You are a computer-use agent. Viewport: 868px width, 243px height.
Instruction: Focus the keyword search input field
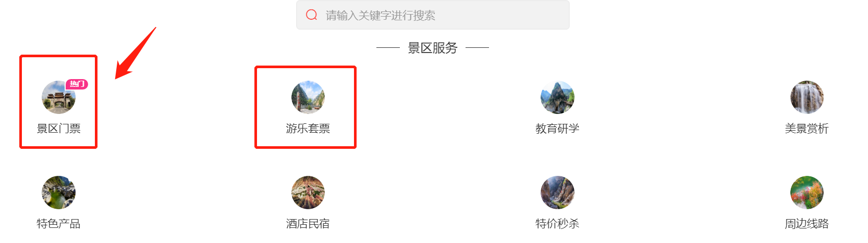433,15
